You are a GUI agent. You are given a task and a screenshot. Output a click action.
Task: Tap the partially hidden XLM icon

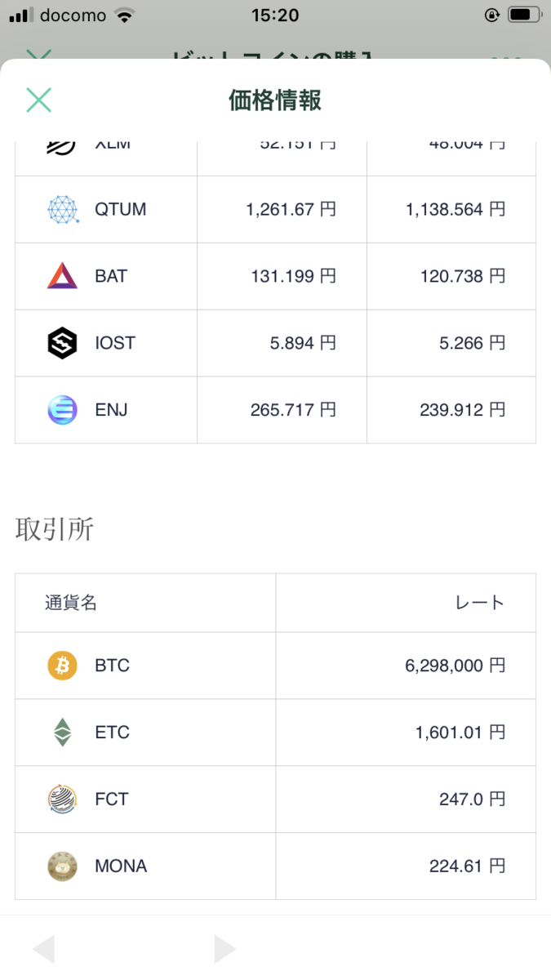point(63,146)
